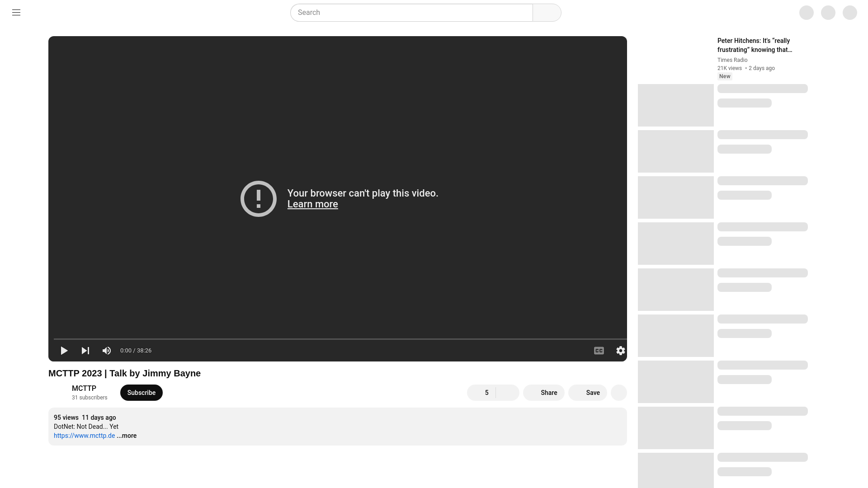
Task: Click the like count button showing 5
Action: click(481, 392)
